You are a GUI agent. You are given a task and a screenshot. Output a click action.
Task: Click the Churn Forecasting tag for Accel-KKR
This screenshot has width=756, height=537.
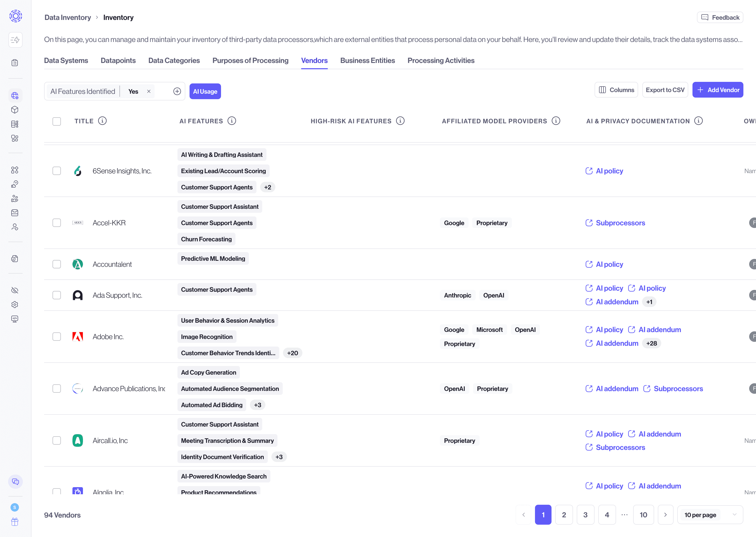[206, 239]
